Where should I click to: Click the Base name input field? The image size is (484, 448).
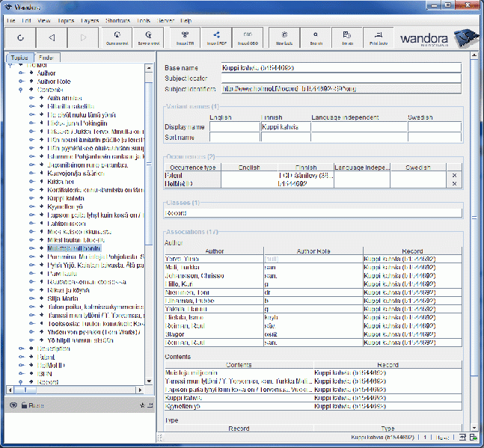341,67
